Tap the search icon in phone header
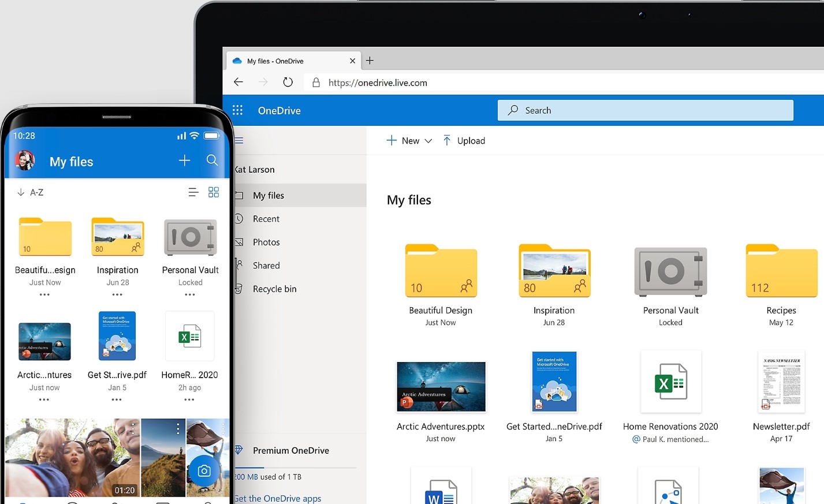 (212, 160)
